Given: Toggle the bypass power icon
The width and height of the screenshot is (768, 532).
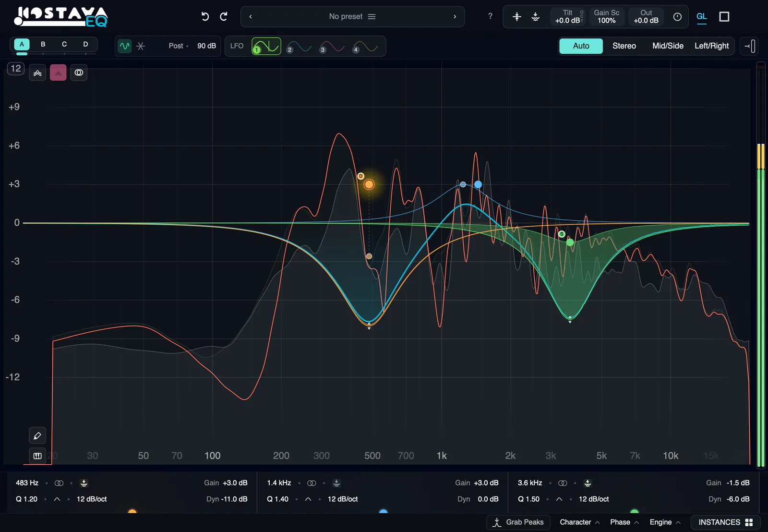Looking at the screenshot, I should tap(677, 17).
